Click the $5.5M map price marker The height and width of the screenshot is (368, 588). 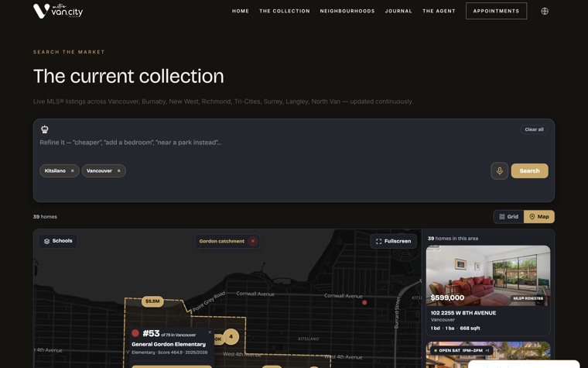click(152, 301)
